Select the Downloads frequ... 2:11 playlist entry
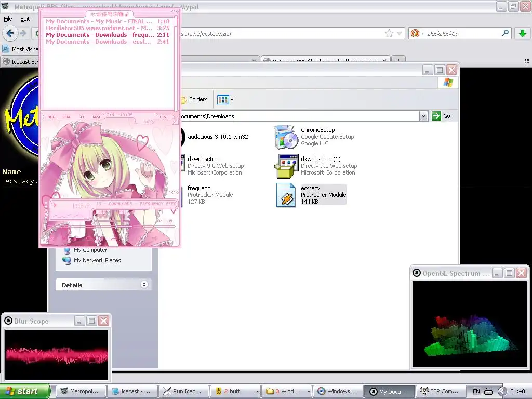532x399 pixels. (108, 35)
